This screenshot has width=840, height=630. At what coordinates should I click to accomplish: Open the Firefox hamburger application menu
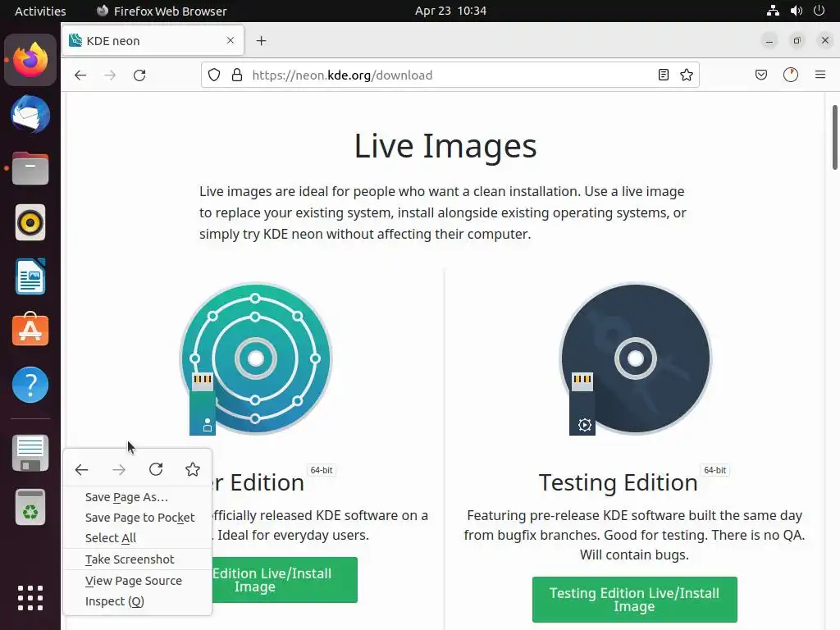[x=820, y=75]
